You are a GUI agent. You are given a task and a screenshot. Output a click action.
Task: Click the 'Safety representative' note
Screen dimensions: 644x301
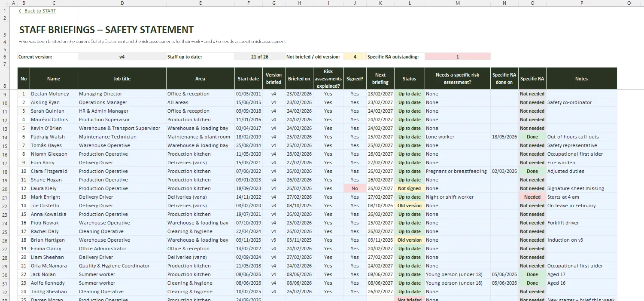[x=581, y=145]
